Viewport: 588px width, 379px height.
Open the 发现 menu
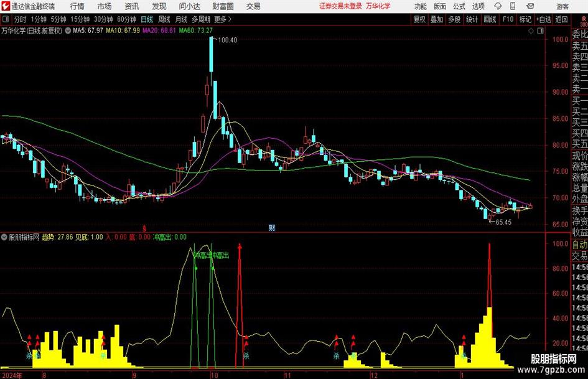pyautogui.click(x=159, y=6)
